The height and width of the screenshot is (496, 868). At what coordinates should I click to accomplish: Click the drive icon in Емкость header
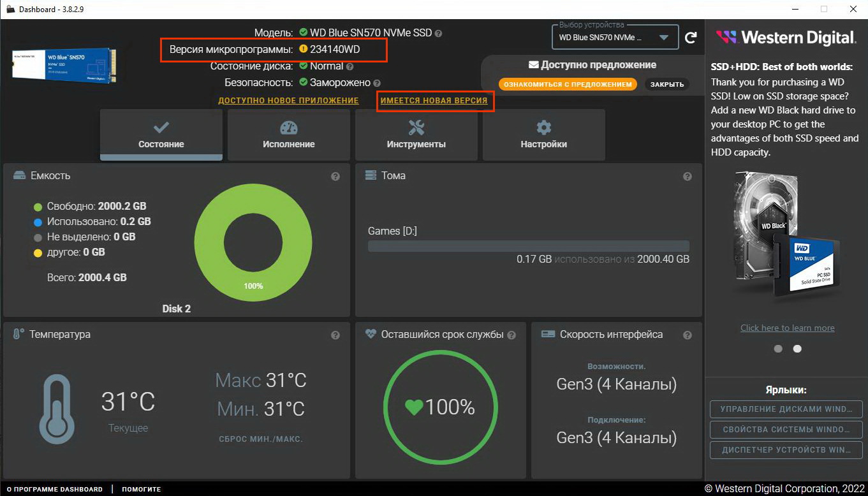coord(19,175)
